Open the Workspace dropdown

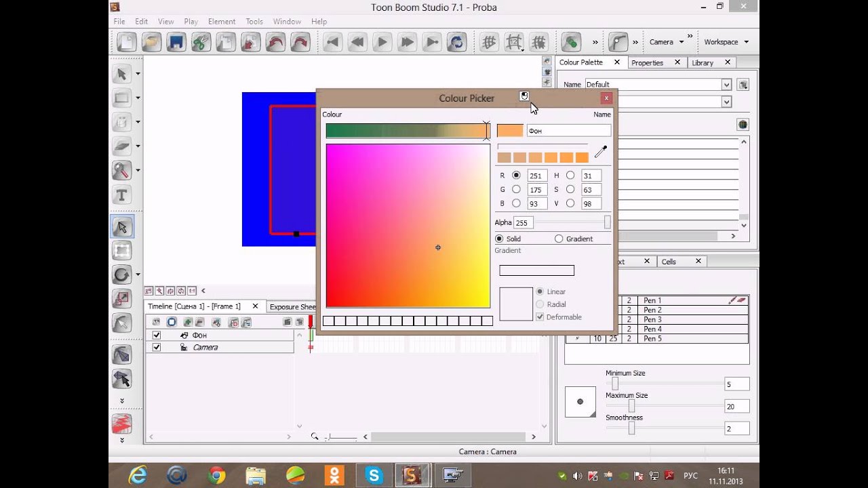726,42
